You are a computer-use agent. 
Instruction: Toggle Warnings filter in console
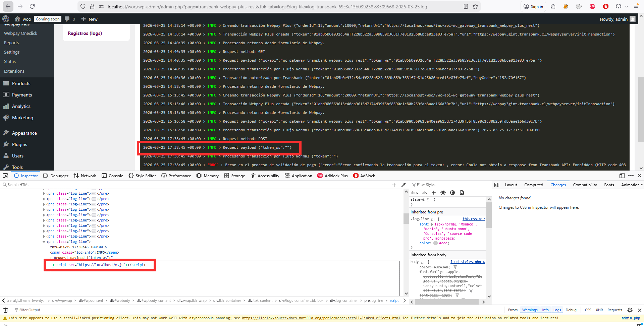click(x=530, y=310)
